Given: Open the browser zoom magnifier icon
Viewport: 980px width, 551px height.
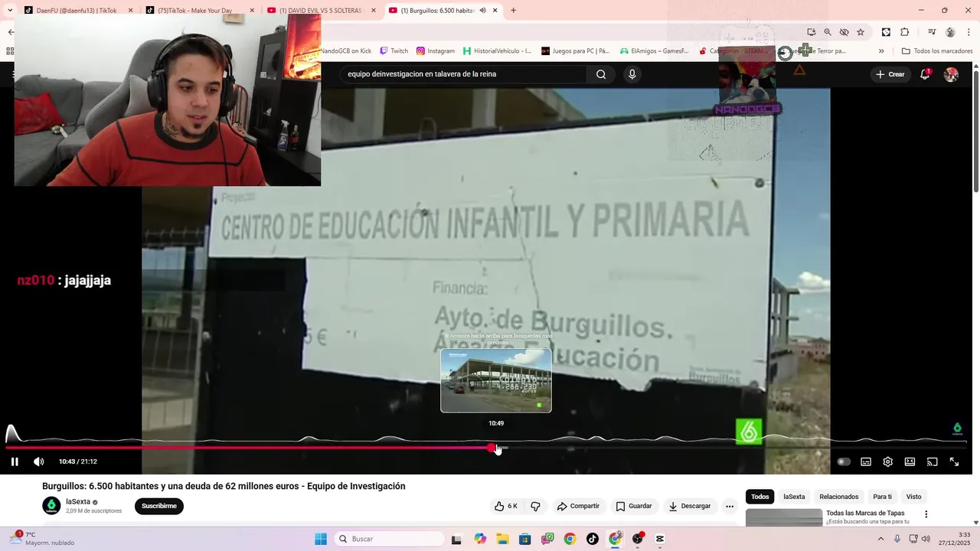Looking at the screenshot, I should pyautogui.click(x=828, y=32).
